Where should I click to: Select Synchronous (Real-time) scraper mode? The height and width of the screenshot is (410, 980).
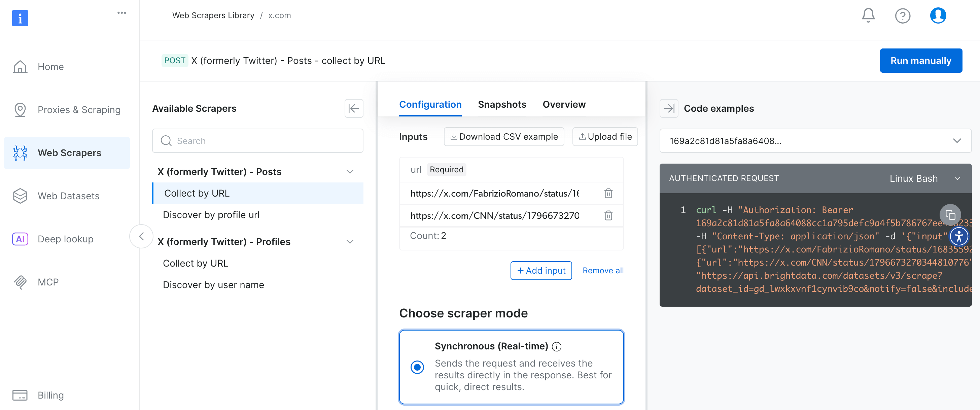pos(417,367)
